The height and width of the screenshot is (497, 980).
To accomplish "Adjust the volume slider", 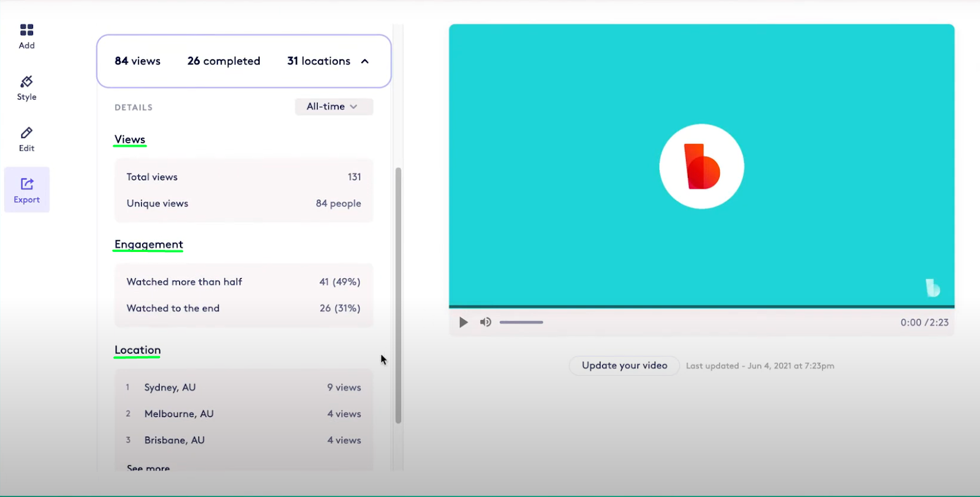I will pos(521,322).
